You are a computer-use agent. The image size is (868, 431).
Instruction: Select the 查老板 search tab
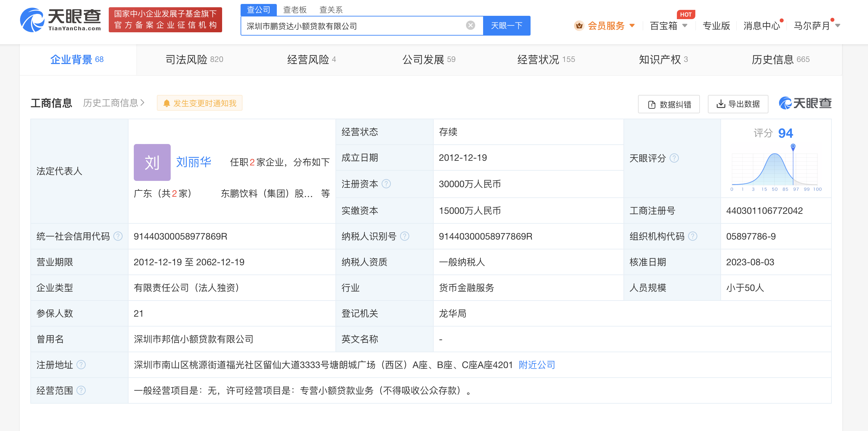coord(295,10)
